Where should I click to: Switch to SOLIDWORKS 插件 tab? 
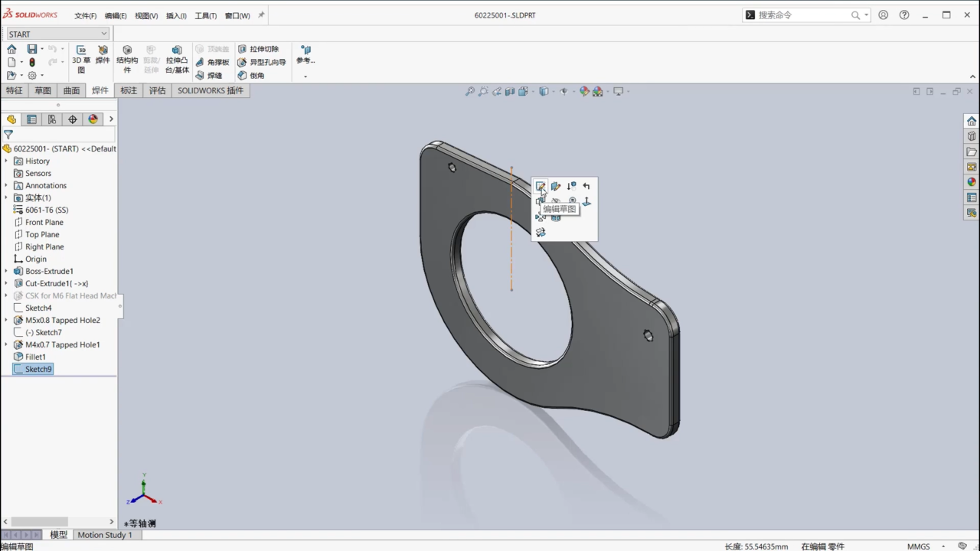pos(211,90)
